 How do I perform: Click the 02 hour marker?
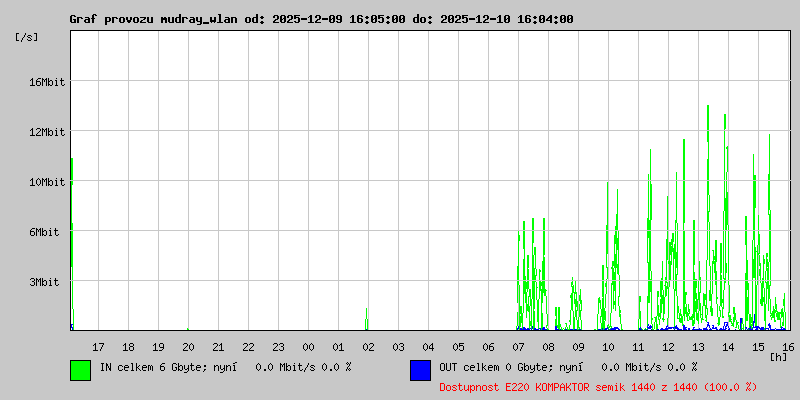[x=368, y=347]
